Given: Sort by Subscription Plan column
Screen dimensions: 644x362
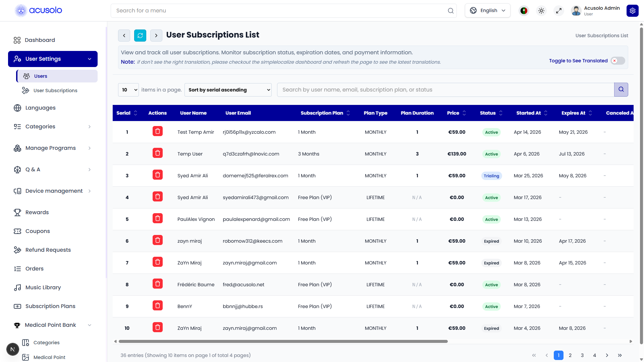Looking at the screenshot, I should click(348, 113).
